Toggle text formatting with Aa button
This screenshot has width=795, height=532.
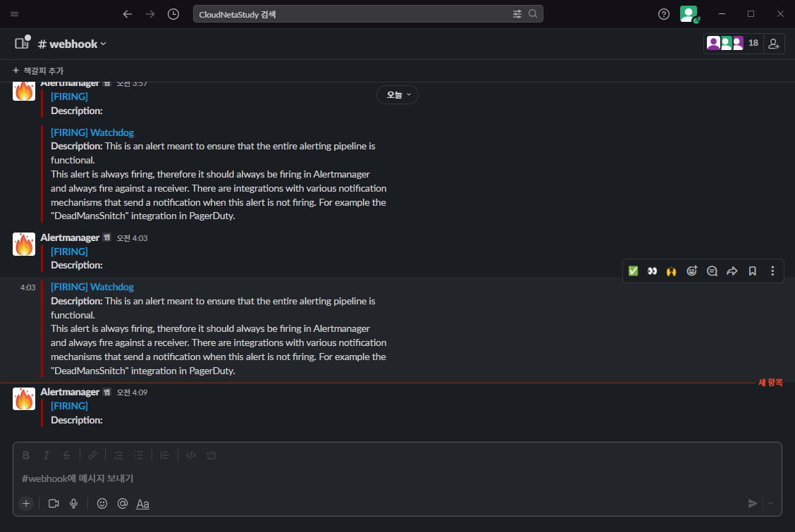point(142,503)
